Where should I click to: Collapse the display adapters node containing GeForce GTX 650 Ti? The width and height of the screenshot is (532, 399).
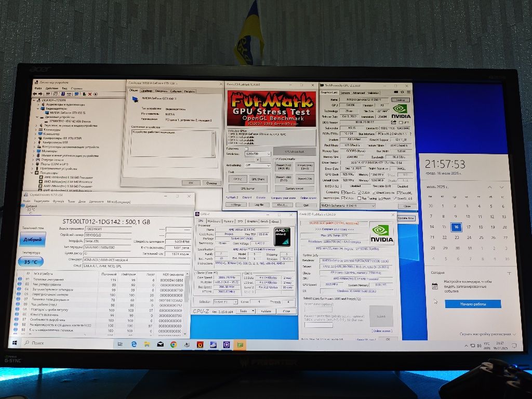point(37,109)
